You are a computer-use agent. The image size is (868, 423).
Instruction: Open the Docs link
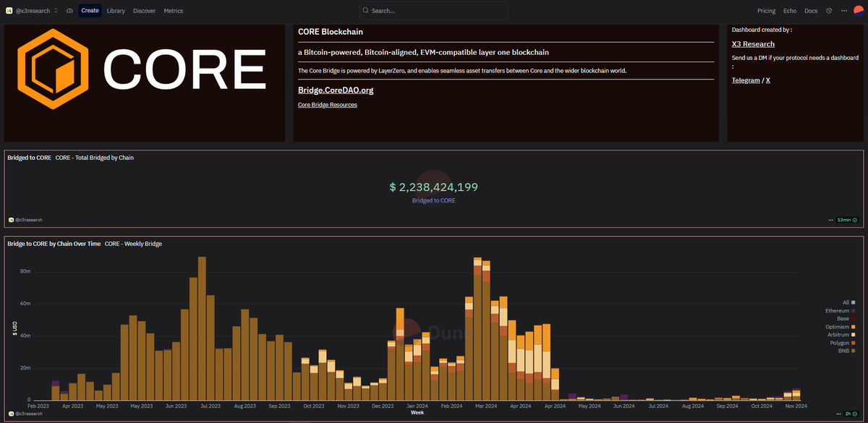pyautogui.click(x=811, y=11)
